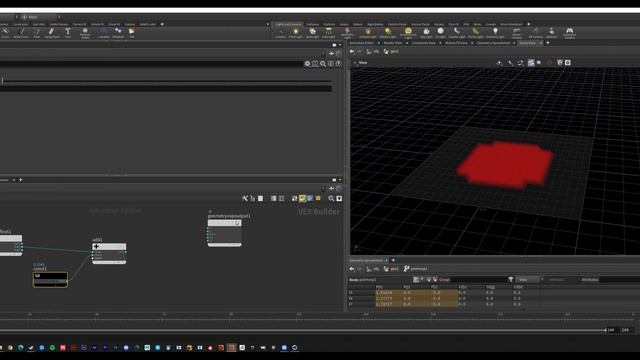
Task: Select the Font shelf tool
Action: 68,33
